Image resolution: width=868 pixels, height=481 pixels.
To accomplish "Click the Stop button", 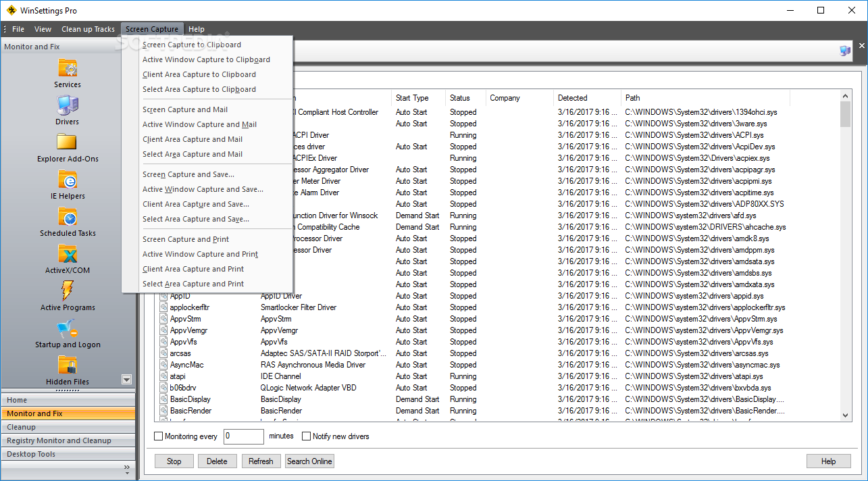I will tap(174, 461).
